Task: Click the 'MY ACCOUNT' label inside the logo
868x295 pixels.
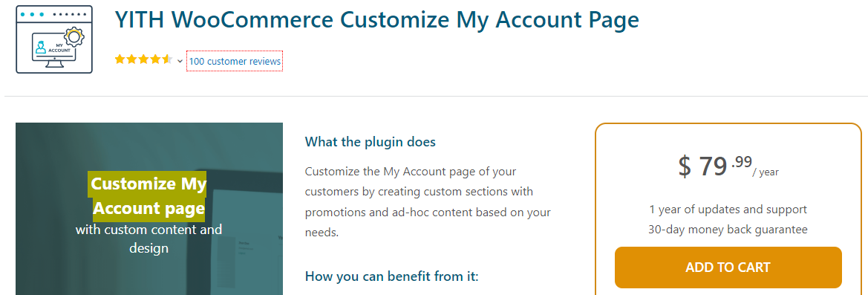Action: tap(59, 48)
